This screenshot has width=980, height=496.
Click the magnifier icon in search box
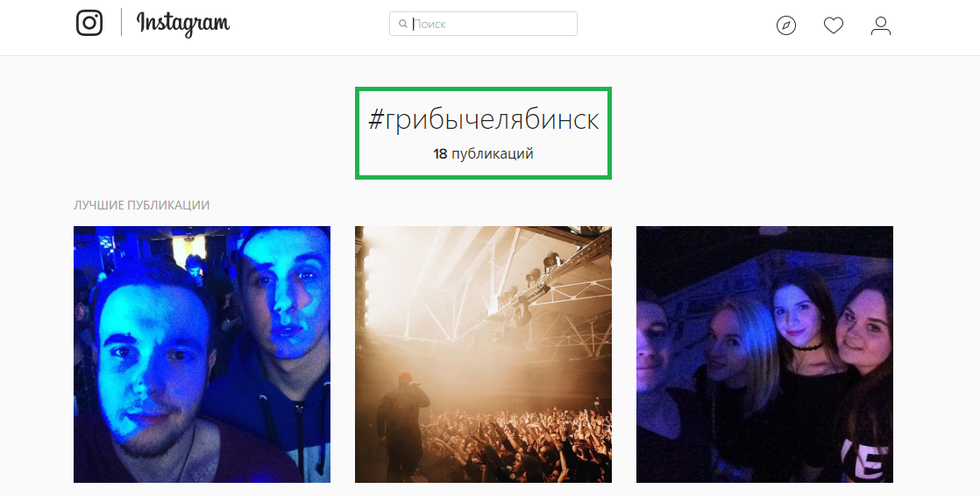(x=403, y=25)
